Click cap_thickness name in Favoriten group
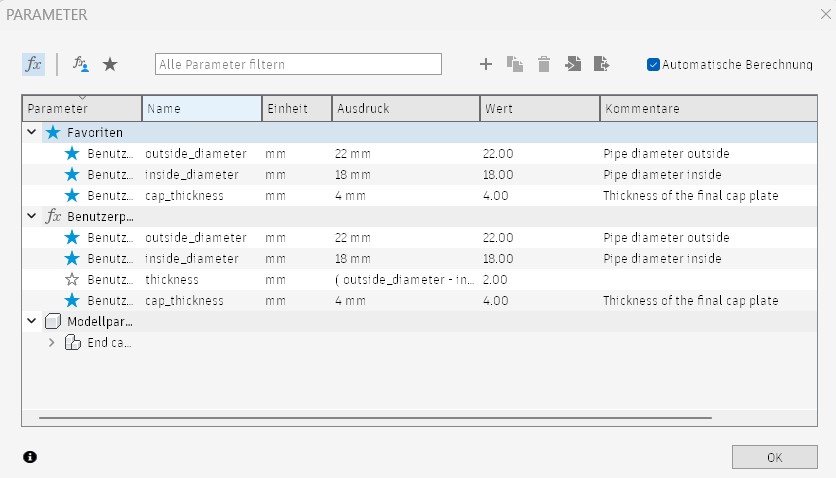The height and width of the screenshot is (478, 836). [x=184, y=196]
